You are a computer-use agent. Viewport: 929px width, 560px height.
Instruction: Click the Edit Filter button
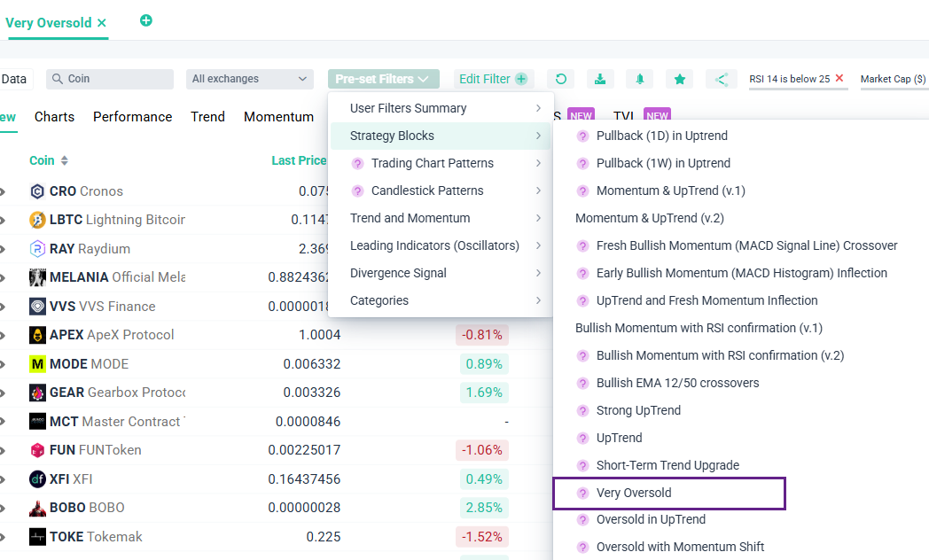pyautogui.click(x=492, y=79)
